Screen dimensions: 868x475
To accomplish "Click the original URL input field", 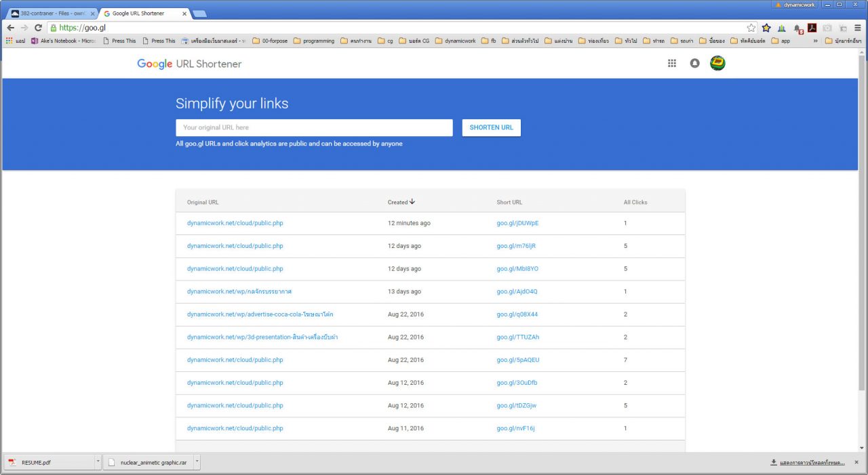I will click(314, 127).
